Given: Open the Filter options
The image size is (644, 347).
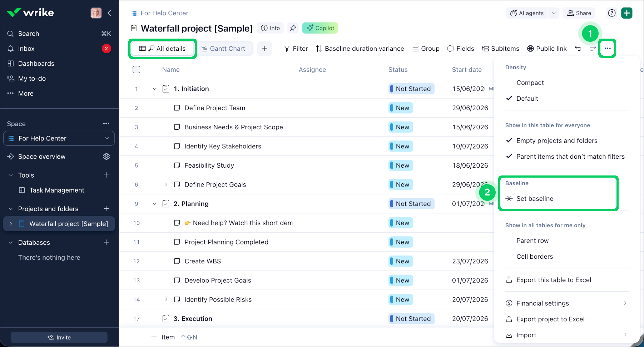Looking at the screenshot, I should click(x=296, y=49).
